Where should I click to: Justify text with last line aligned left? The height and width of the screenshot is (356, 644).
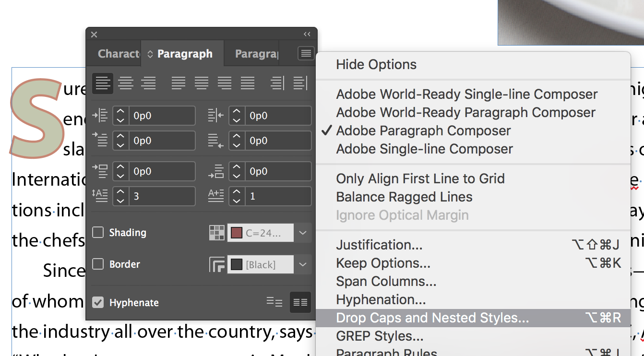(179, 83)
